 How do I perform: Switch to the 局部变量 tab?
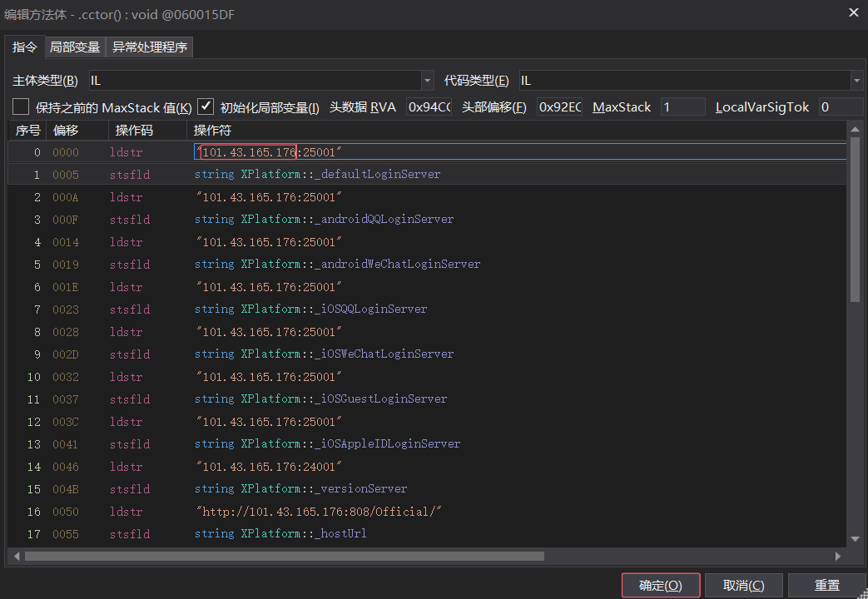click(74, 47)
